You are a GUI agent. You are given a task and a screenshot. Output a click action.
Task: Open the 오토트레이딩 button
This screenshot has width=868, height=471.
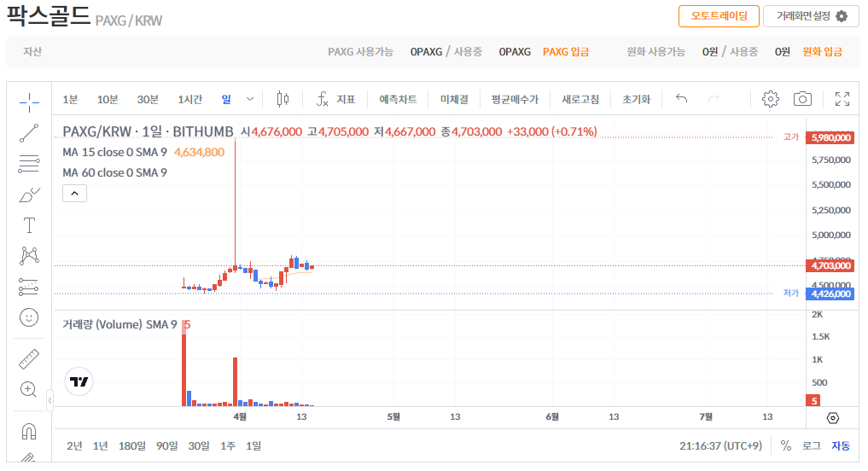click(719, 16)
